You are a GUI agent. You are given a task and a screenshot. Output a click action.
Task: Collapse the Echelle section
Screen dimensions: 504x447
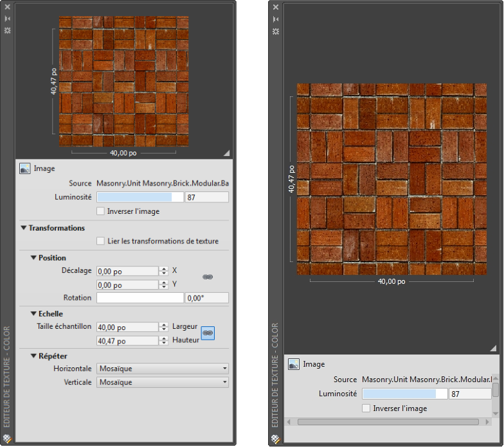point(34,314)
